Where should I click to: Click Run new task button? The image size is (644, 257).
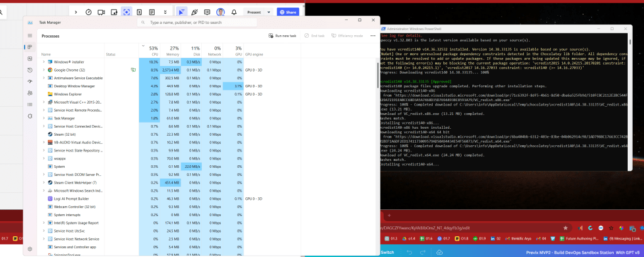pos(282,36)
